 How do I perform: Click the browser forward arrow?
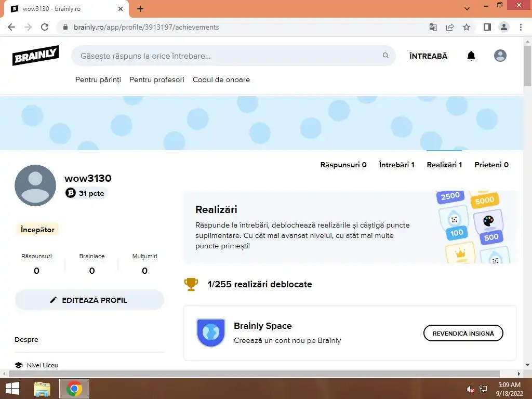tap(28, 27)
